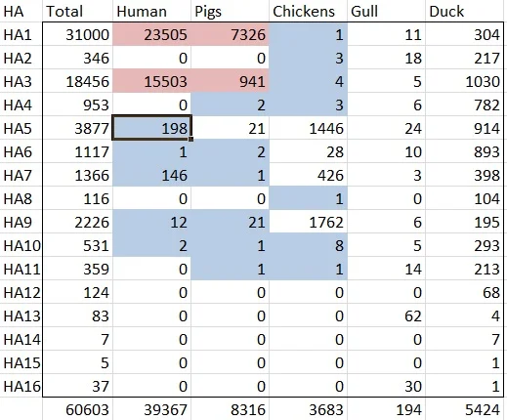Select the HA1 Human cell 23505
This screenshot has width=507, height=420.
point(151,34)
